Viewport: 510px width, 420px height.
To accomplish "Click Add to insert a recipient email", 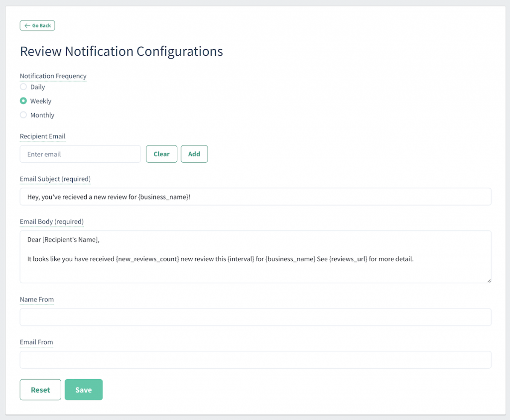I will [x=194, y=154].
